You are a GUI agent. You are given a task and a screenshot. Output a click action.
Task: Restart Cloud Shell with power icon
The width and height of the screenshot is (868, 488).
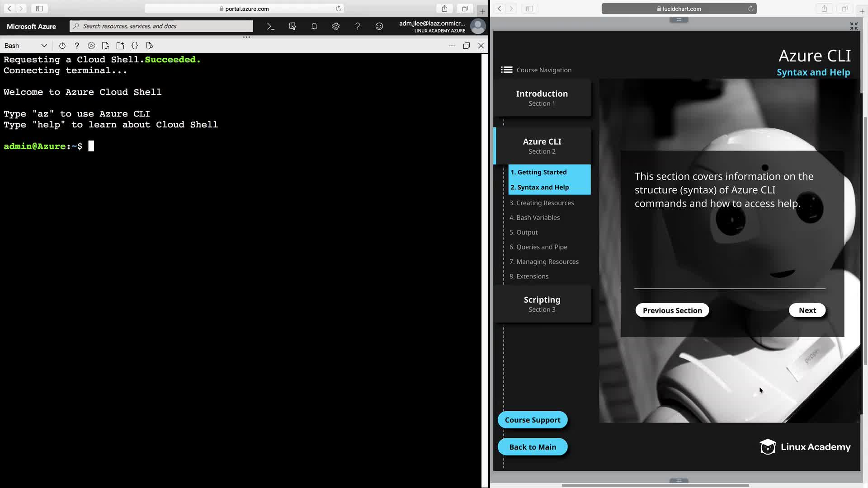point(62,46)
